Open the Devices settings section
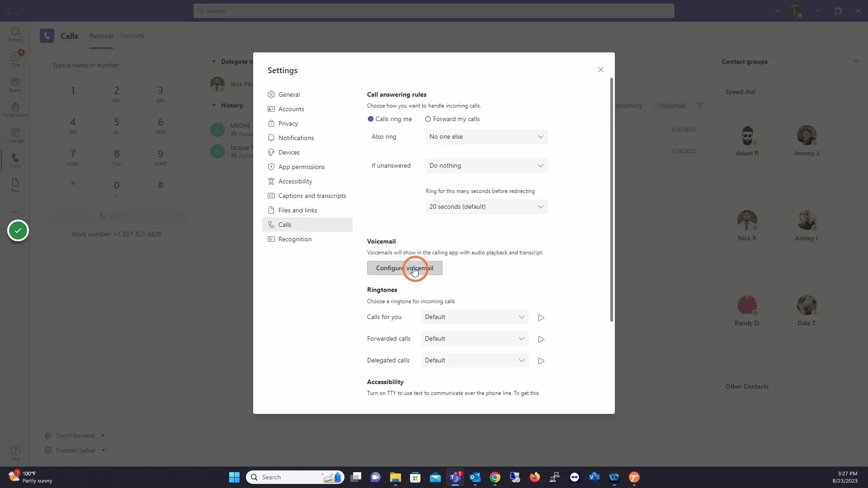This screenshot has width=868, height=488. (307, 152)
